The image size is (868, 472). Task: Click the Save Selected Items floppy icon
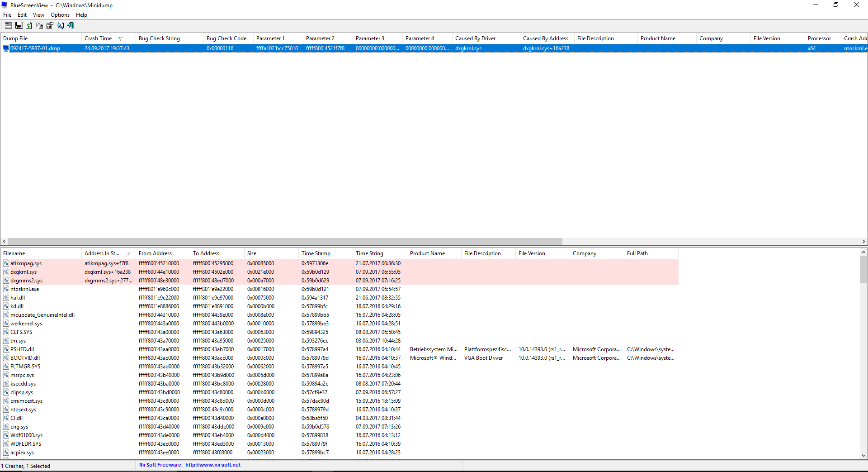coord(19,26)
